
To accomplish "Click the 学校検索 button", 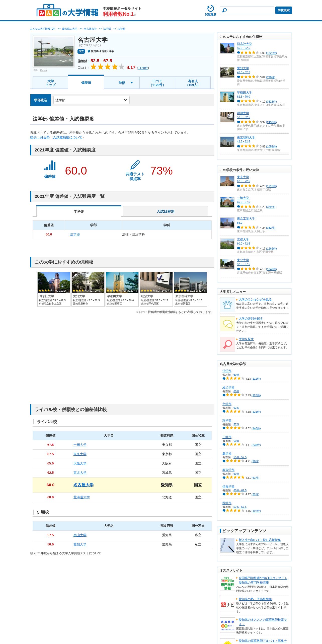I will (283, 10).
